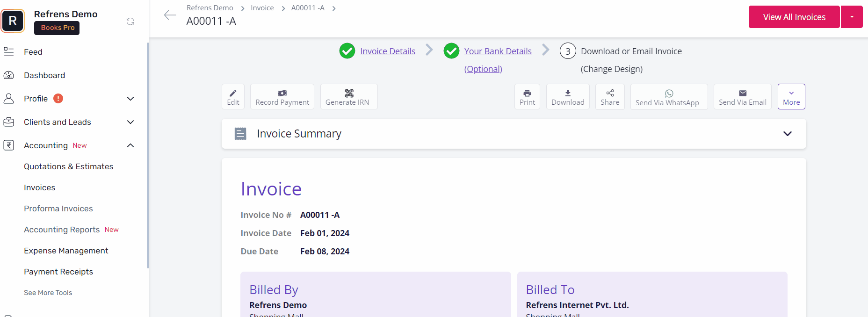Image resolution: width=868 pixels, height=317 pixels.
Task: Open Proforma Invoices
Action: coord(58,209)
